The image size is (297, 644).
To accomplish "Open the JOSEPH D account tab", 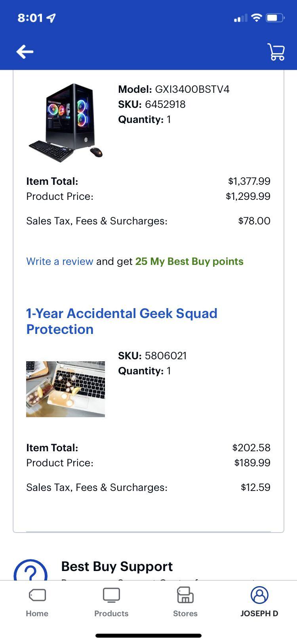I will point(259,602).
